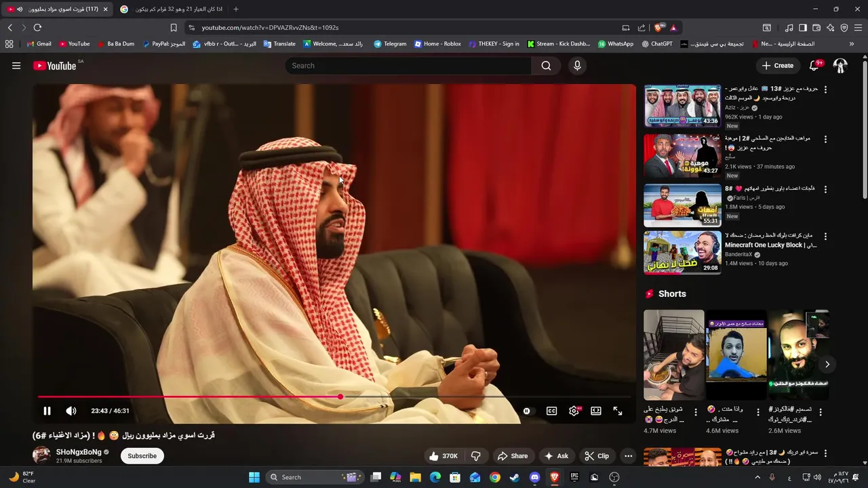Open SHoNgxBoNg channel name link
Screen dimensions: 868x488
[x=78, y=452]
